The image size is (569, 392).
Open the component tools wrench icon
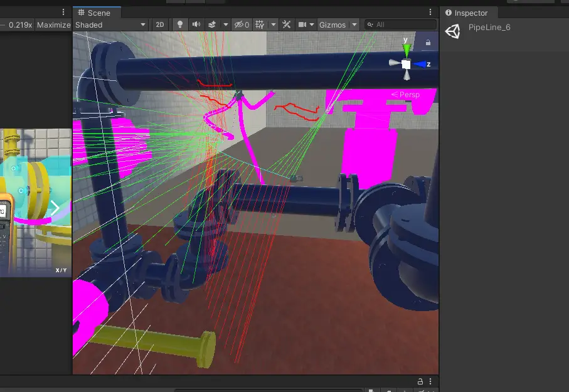pos(286,24)
